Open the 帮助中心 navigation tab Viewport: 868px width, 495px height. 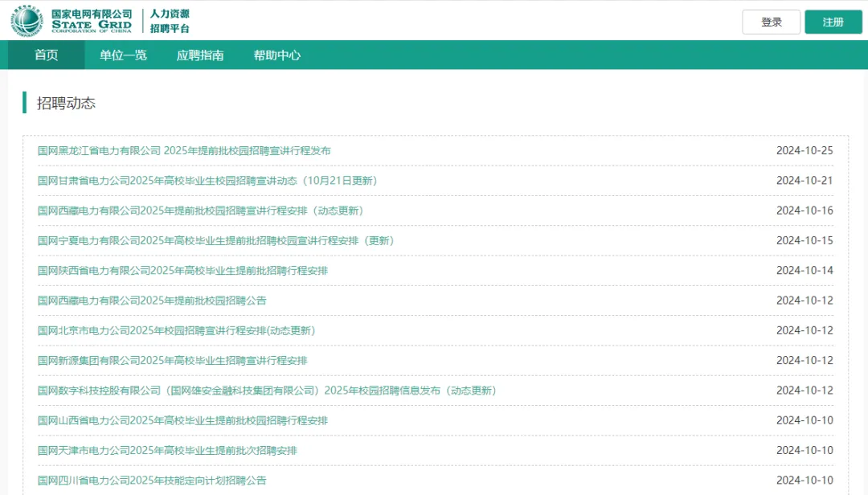276,55
